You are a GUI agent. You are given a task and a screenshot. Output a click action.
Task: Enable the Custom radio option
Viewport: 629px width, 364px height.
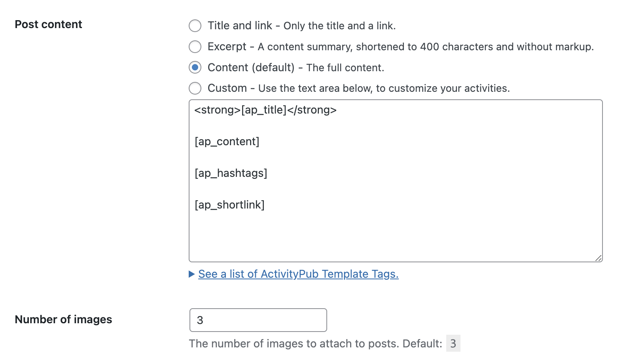pos(195,88)
